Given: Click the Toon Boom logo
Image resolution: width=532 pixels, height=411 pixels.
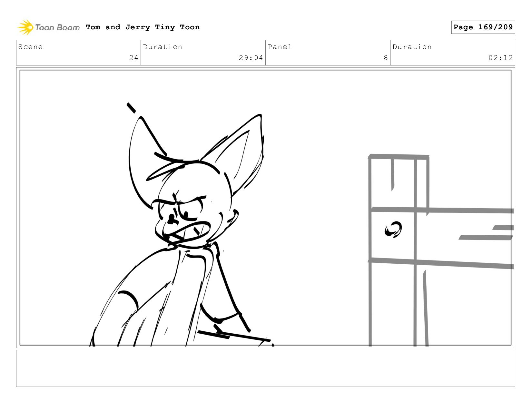Looking at the screenshot, I should click(48, 27).
